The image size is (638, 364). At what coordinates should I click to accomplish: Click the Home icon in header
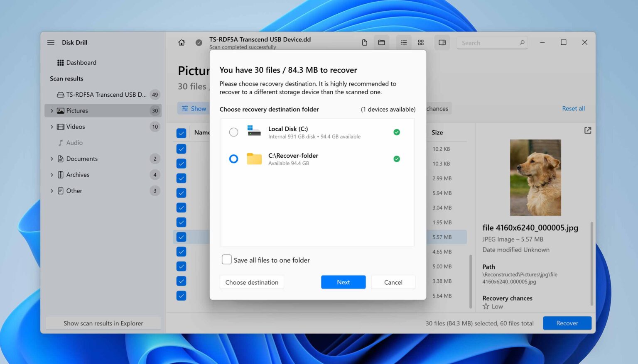point(182,43)
